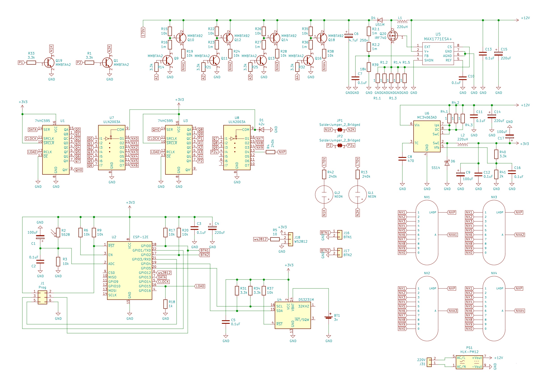Select the D4 US1M diode symbol
The height and width of the screenshot is (392, 545).
tap(380, 20)
